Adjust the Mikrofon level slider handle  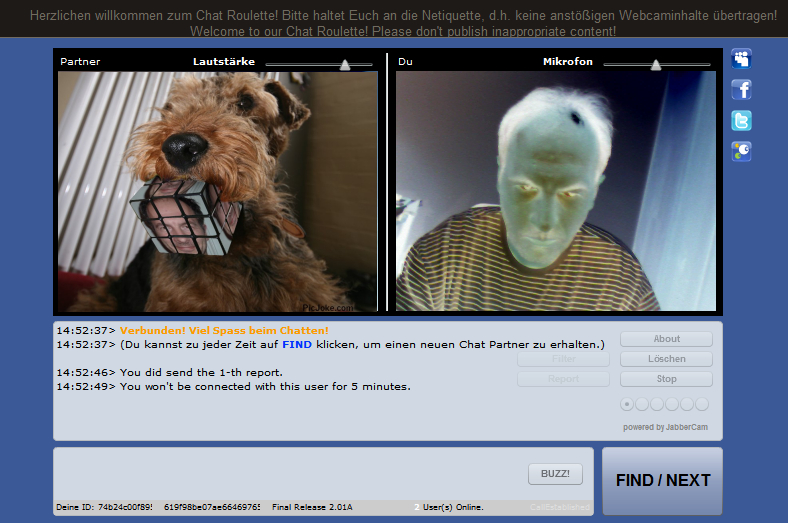[656, 65]
